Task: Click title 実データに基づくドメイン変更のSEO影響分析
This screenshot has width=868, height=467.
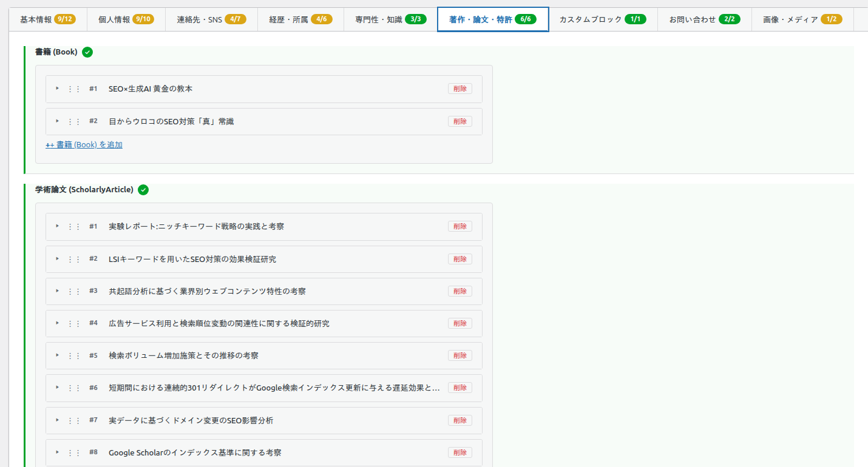Action: pos(191,420)
